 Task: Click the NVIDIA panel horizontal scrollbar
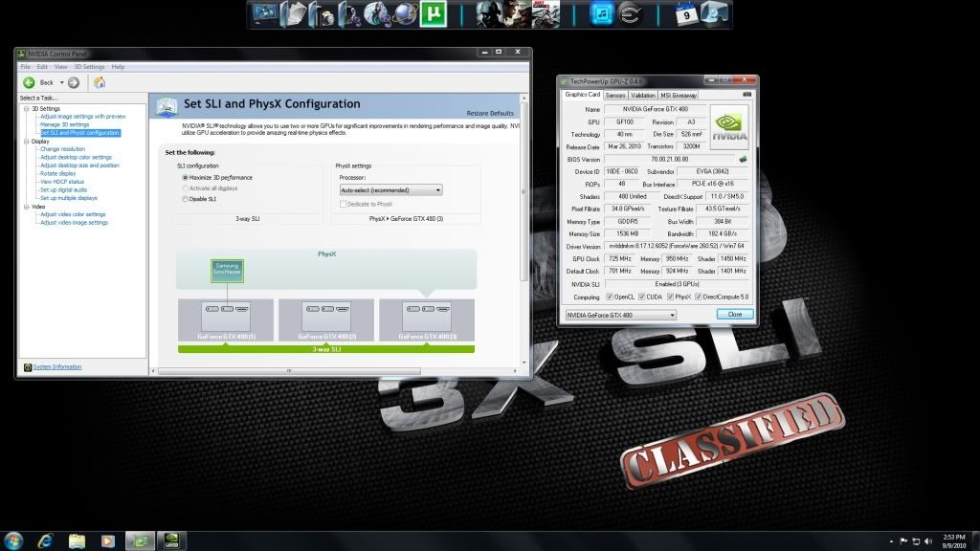289,371
